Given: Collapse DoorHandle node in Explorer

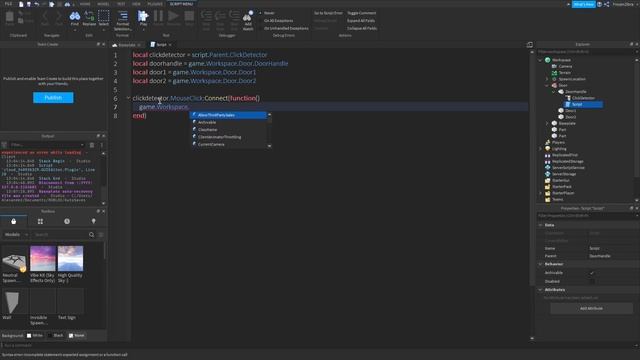Looking at the screenshot, I should 554,92.
